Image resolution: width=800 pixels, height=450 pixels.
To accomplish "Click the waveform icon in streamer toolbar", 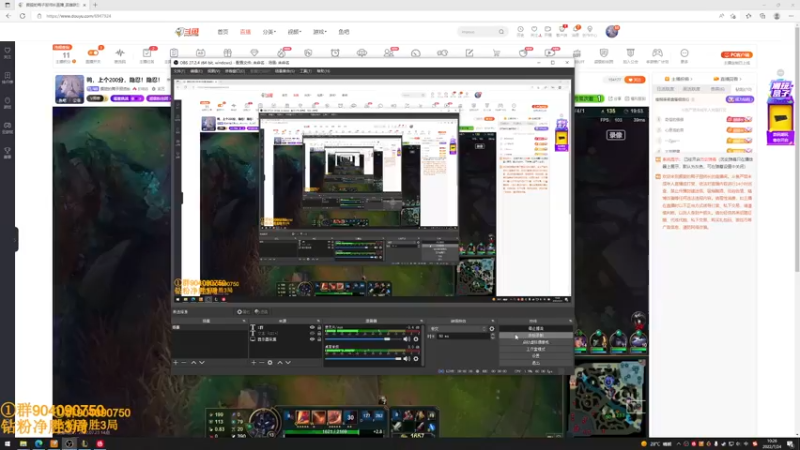I will pos(120,53).
